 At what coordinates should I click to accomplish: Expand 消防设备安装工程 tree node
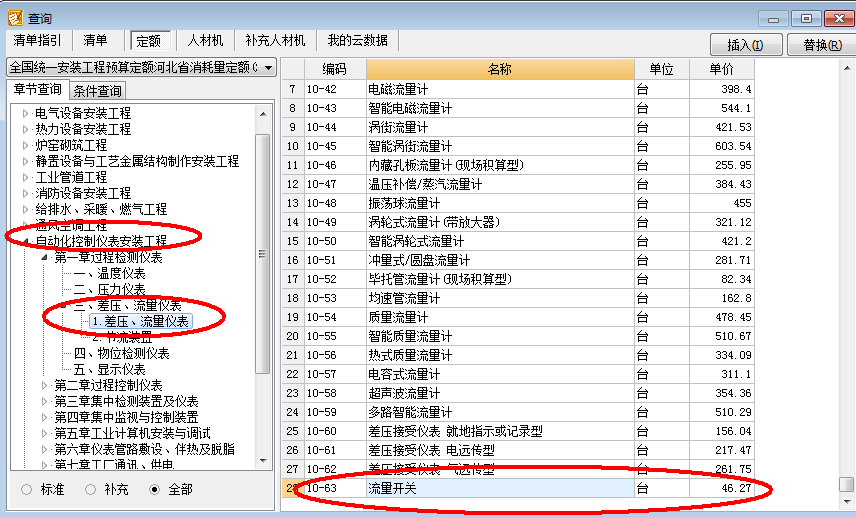[x=25, y=193]
